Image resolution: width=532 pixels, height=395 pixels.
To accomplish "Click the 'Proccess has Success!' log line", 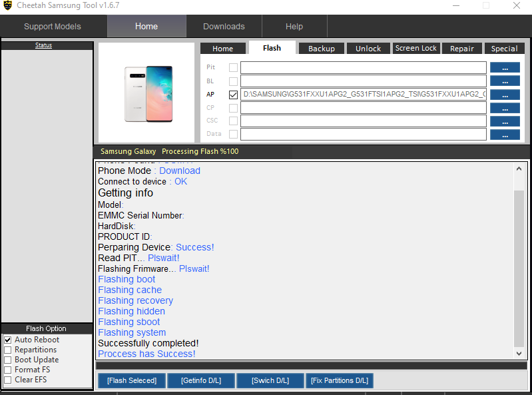I will pos(146,354).
